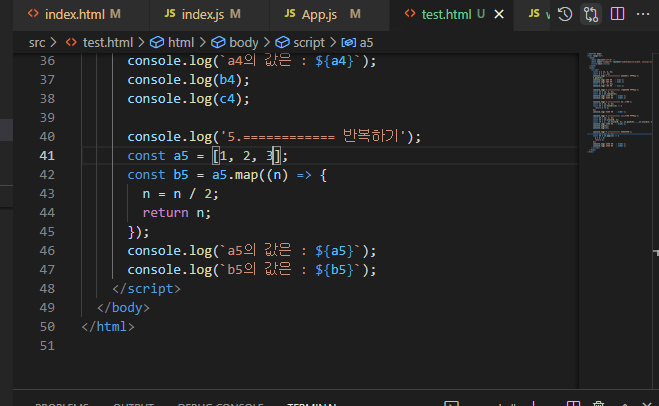Open the More Actions ellipsis menu
The image size is (659, 406).
(x=643, y=14)
